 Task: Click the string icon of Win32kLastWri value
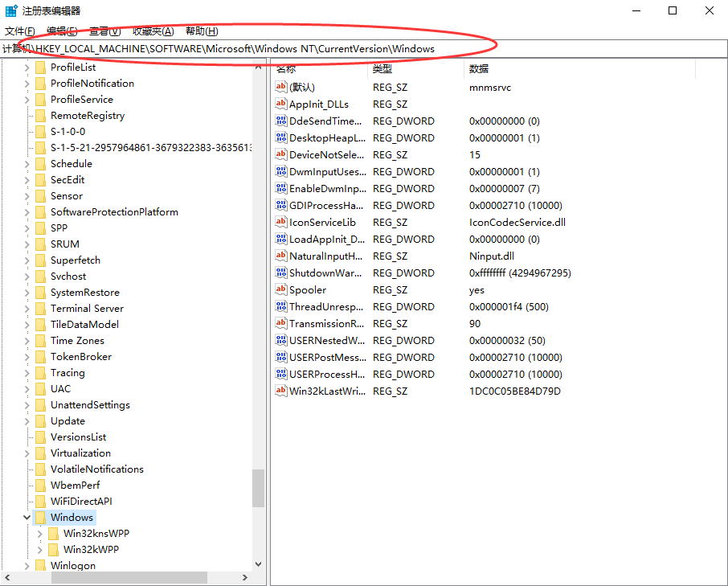[x=281, y=391]
